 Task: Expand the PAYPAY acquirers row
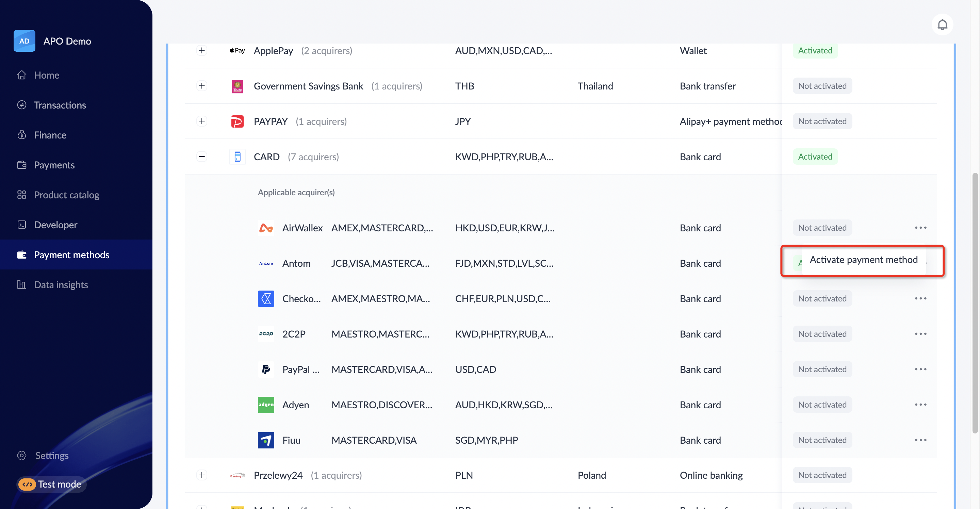pyautogui.click(x=202, y=121)
